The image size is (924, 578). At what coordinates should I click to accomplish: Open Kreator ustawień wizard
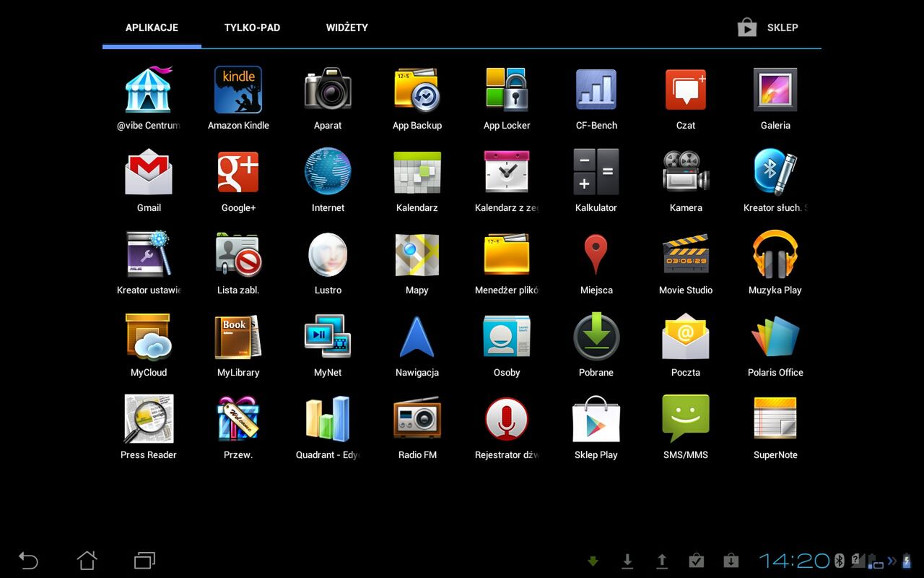pos(149,254)
